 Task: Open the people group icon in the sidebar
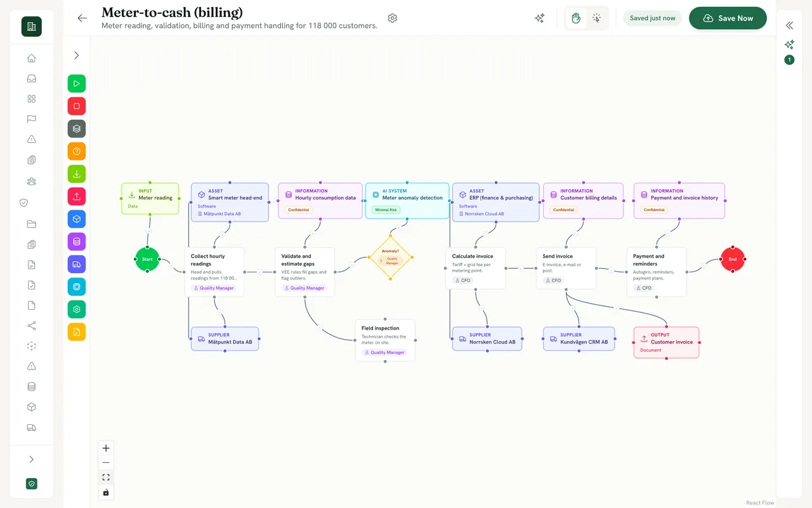[x=32, y=181]
